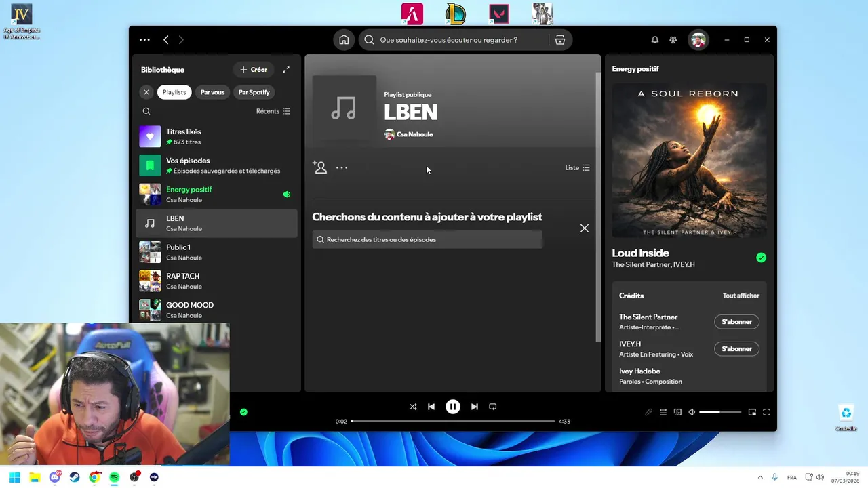This screenshot has height=488, width=868.
Task: Click A Soul Reborn album cover
Action: coord(689,160)
